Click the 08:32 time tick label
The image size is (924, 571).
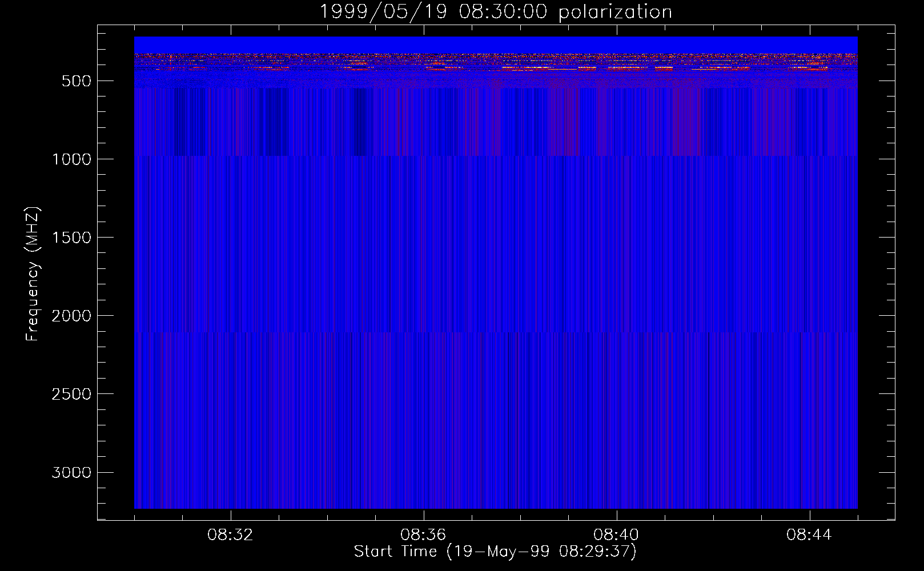231,535
